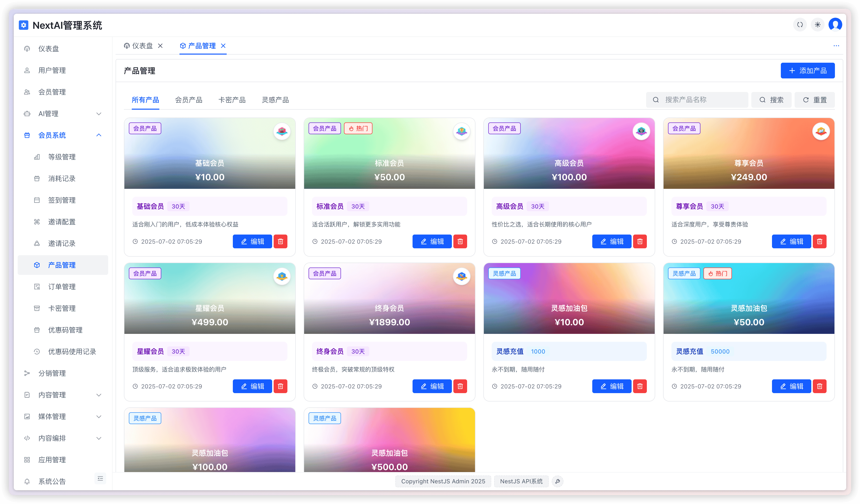Open 等级管理 submenu item

(63, 157)
